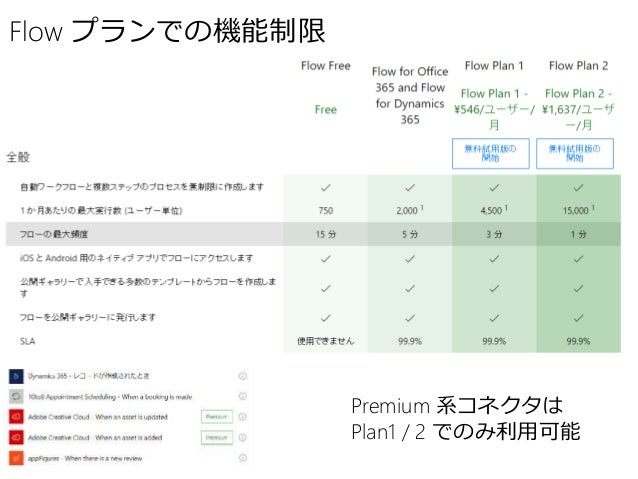Click the '99.9%' SLA cell under Flow Plan 2
638x479 pixels.
(578, 341)
